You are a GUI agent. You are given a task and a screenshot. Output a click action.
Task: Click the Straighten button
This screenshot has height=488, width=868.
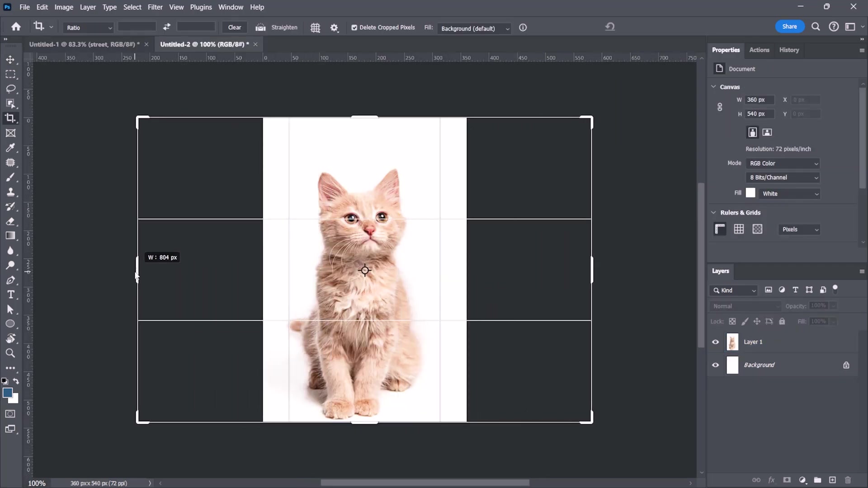click(x=276, y=27)
